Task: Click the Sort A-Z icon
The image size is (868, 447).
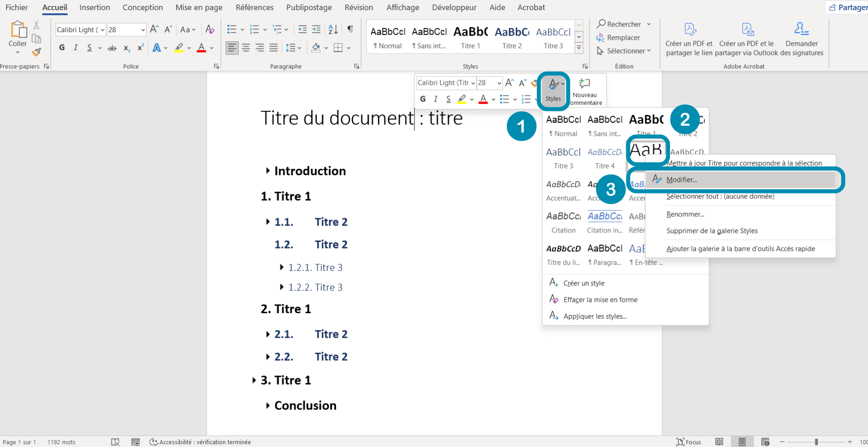Action: 333,30
